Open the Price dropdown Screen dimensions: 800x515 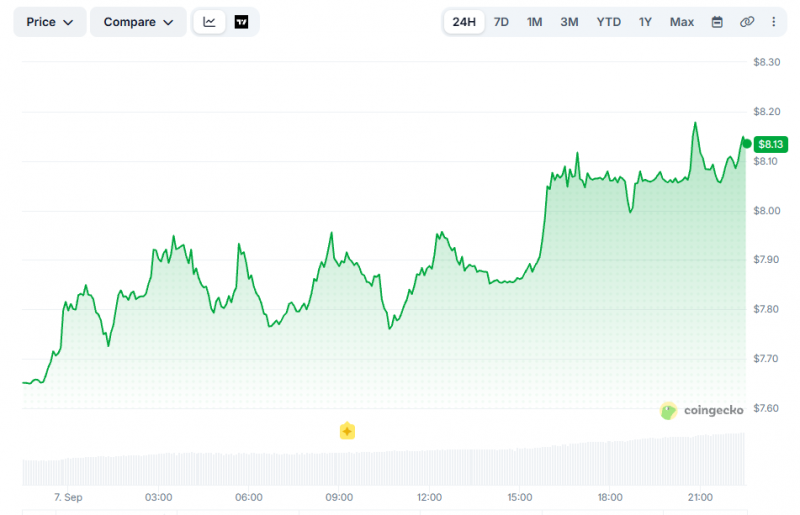tap(50, 22)
